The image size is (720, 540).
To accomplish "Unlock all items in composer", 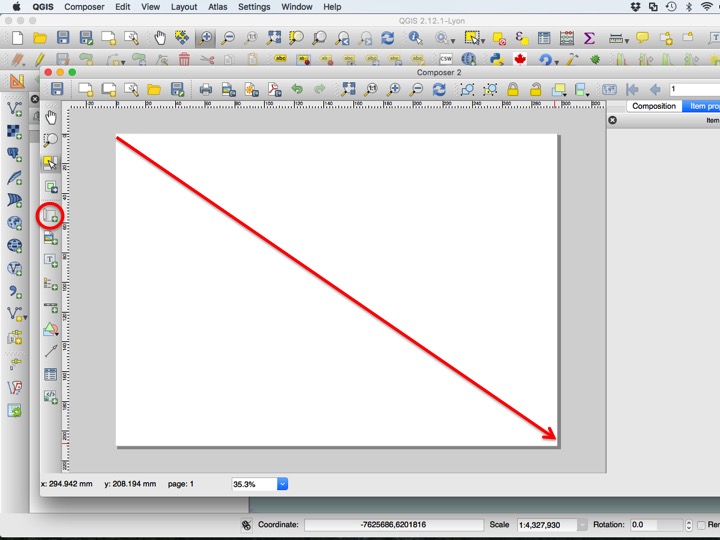I will (x=535, y=89).
